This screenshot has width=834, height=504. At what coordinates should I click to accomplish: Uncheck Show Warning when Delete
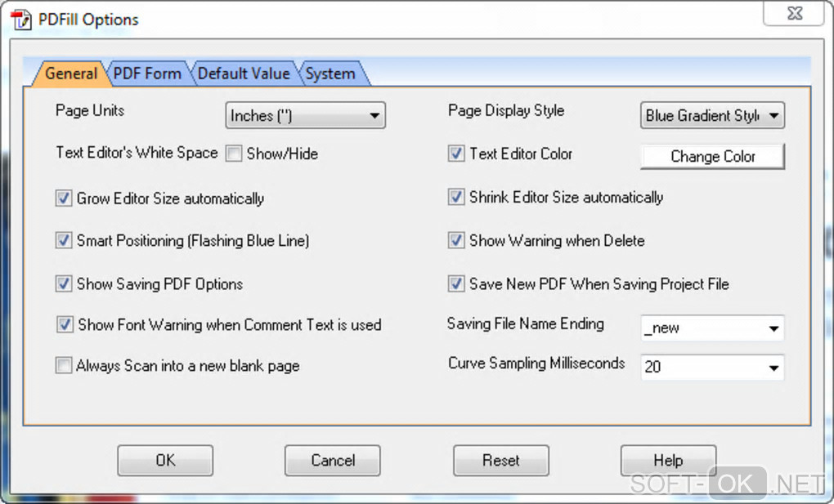[456, 241]
